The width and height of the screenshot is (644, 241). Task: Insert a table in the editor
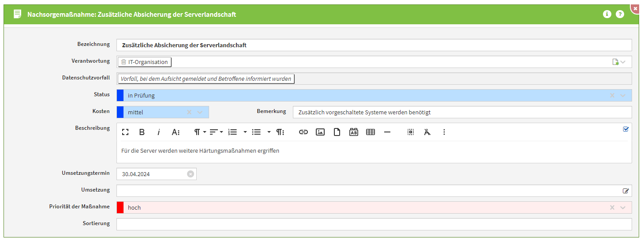tap(371, 132)
